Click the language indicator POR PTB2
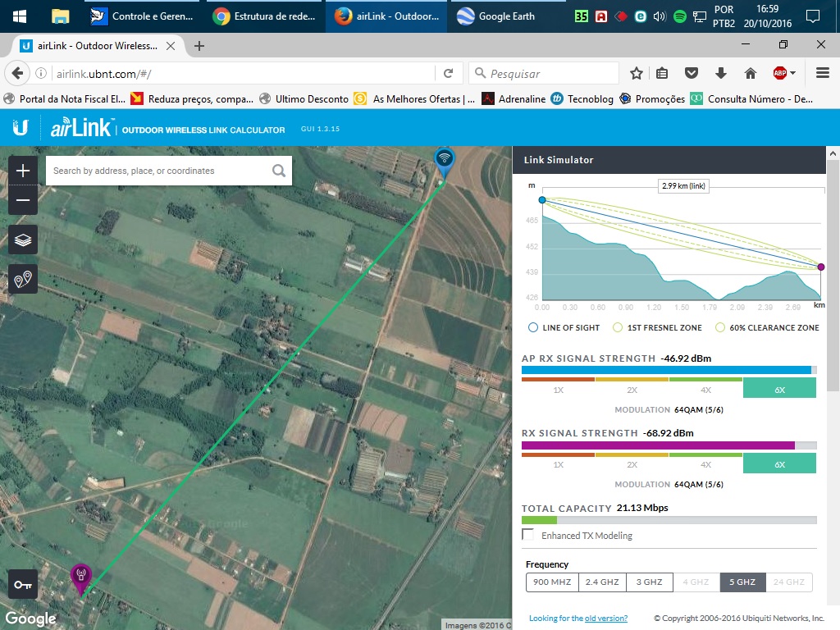The height and width of the screenshot is (630, 840). coord(724,16)
